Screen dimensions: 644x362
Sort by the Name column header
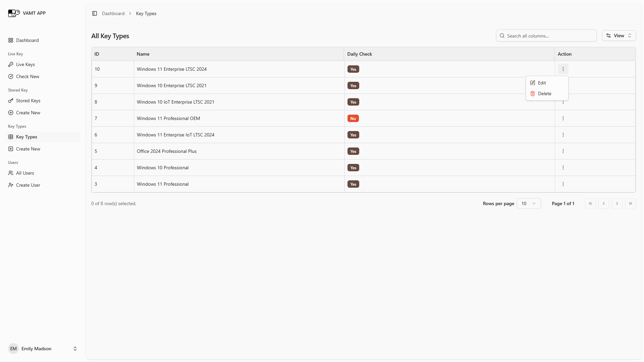[x=143, y=54]
